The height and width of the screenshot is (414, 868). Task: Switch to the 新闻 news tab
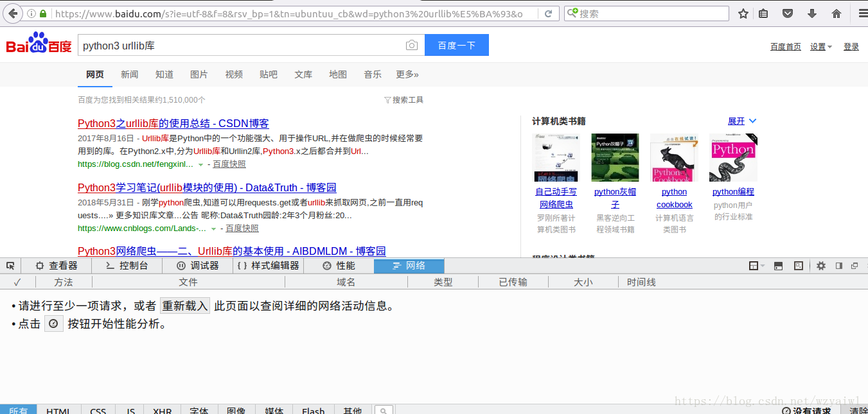130,74
